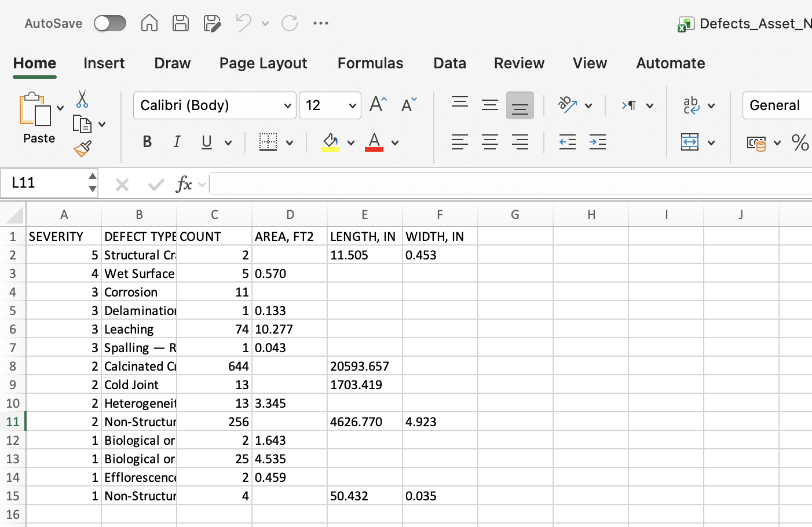Viewport: 812px width, 527px height.
Task: Copy selection with the Copy icon
Action: [82, 124]
